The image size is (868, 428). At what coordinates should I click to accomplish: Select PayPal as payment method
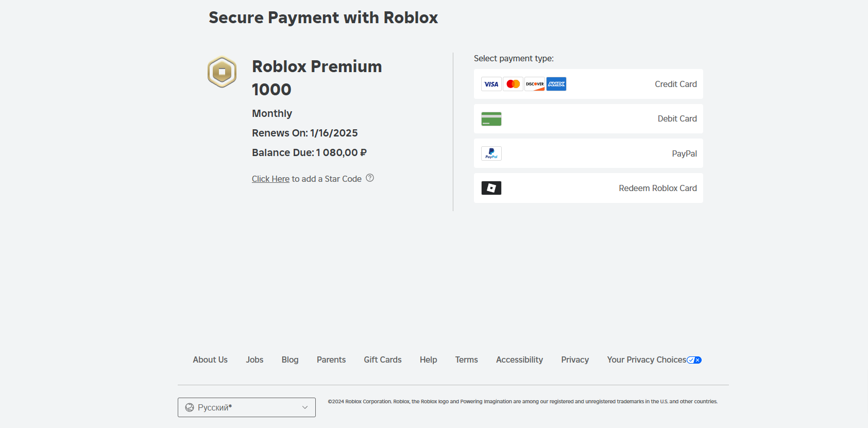pos(588,153)
